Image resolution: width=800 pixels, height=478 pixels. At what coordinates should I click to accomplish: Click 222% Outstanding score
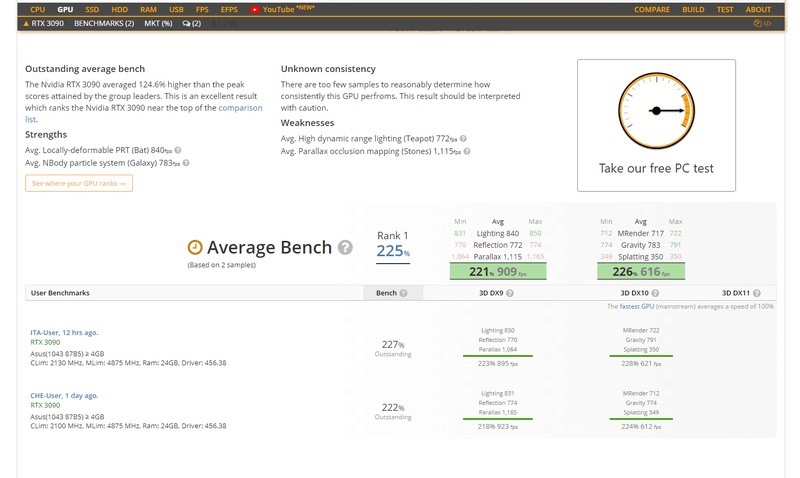point(393,411)
